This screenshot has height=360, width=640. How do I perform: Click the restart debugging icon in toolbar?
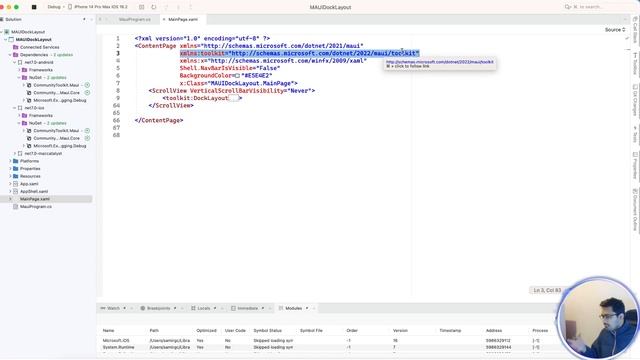tap(153, 7)
